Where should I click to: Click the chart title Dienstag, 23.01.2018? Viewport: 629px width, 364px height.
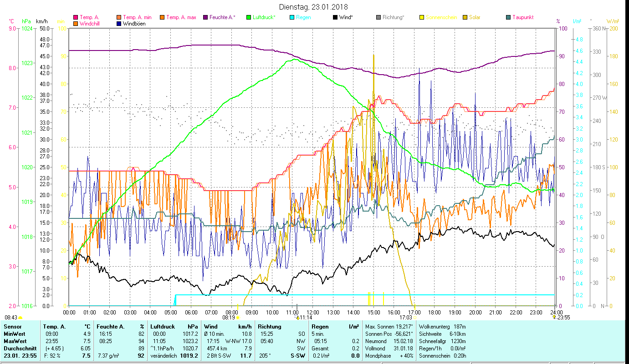click(x=313, y=7)
